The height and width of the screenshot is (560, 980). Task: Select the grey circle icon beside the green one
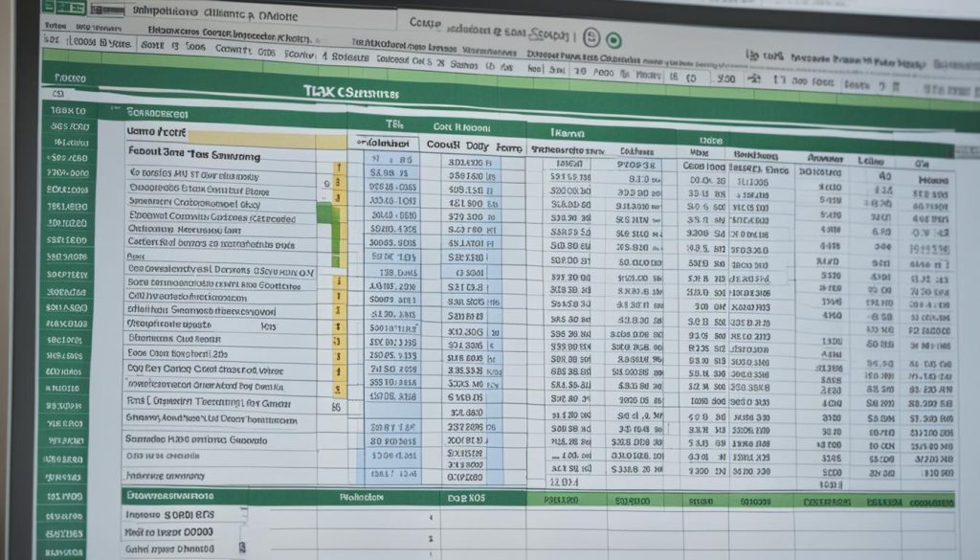tap(592, 34)
